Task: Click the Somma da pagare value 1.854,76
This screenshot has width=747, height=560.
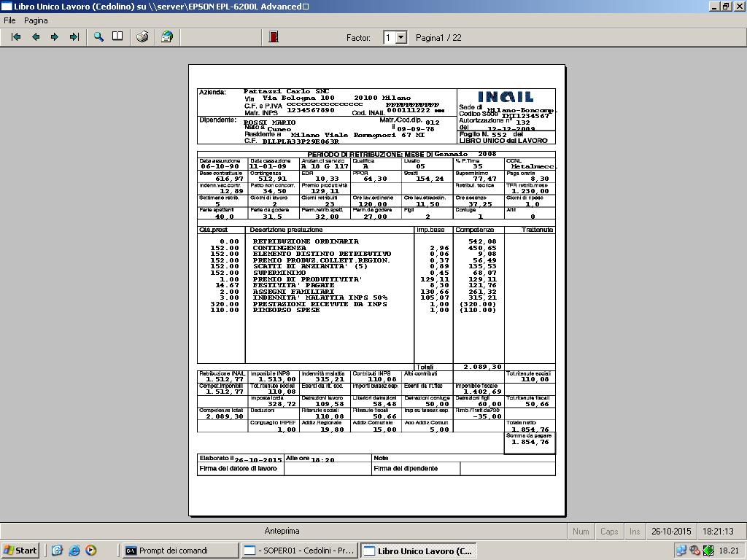Action: point(530,442)
